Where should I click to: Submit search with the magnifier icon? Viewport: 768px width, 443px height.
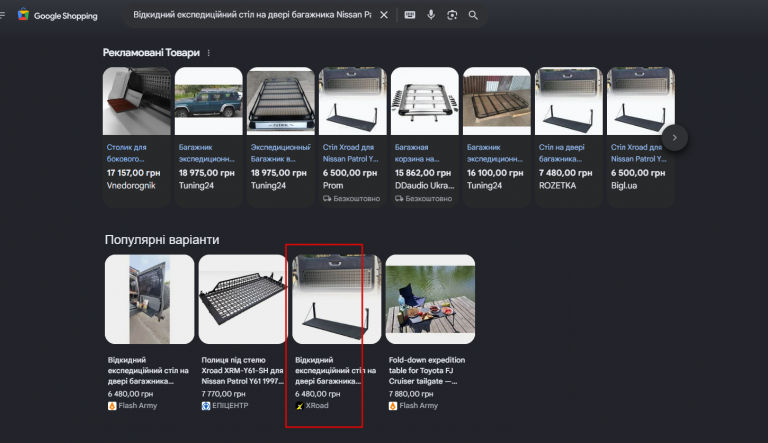pyautogui.click(x=473, y=15)
